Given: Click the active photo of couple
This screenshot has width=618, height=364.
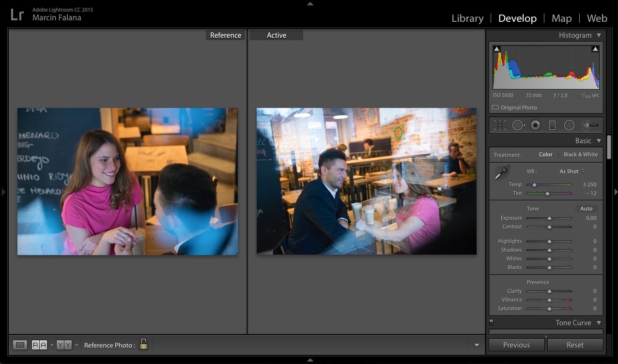Looking at the screenshot, I should click(367, 181).
